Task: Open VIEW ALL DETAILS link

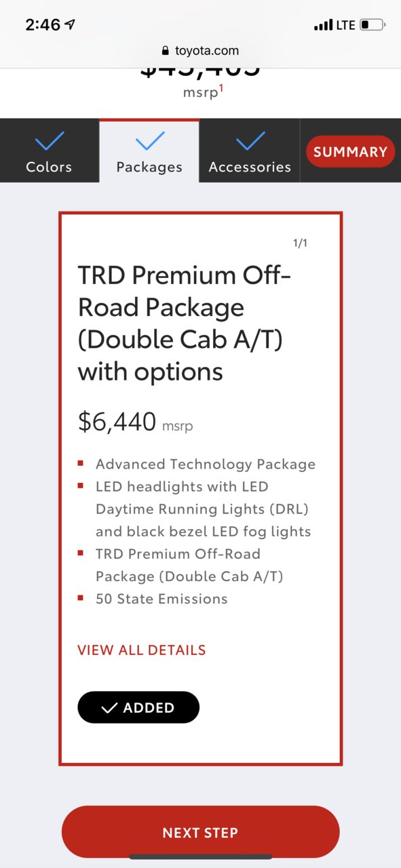Action: click(142, 650)
